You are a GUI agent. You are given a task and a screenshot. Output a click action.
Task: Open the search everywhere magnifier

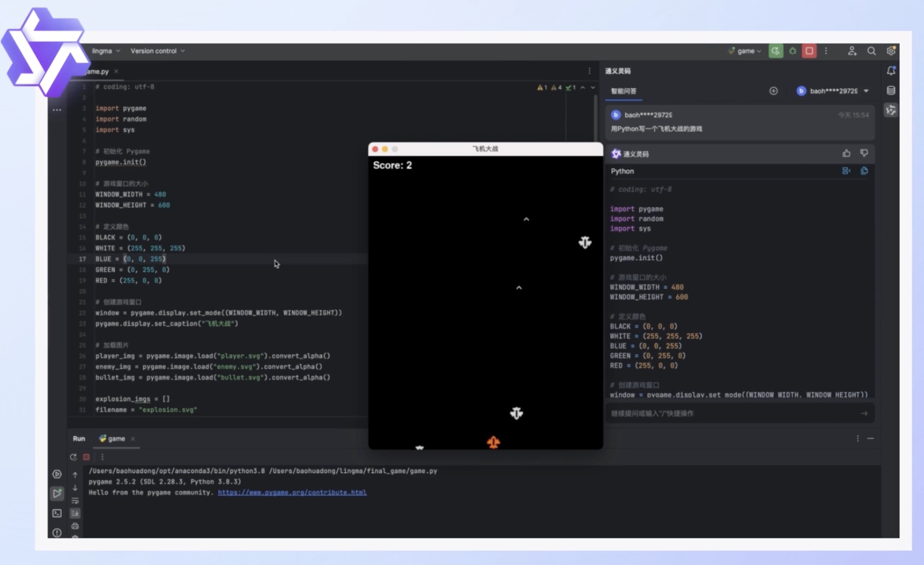pyautogui.click(x=871, y=51)
